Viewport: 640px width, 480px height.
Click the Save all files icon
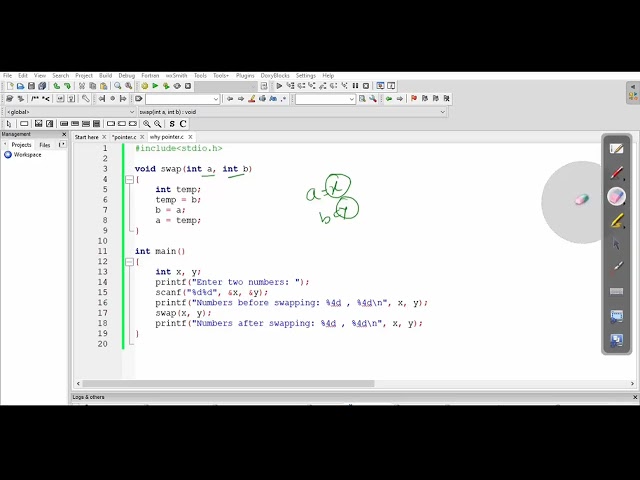(x=42, y=86)
